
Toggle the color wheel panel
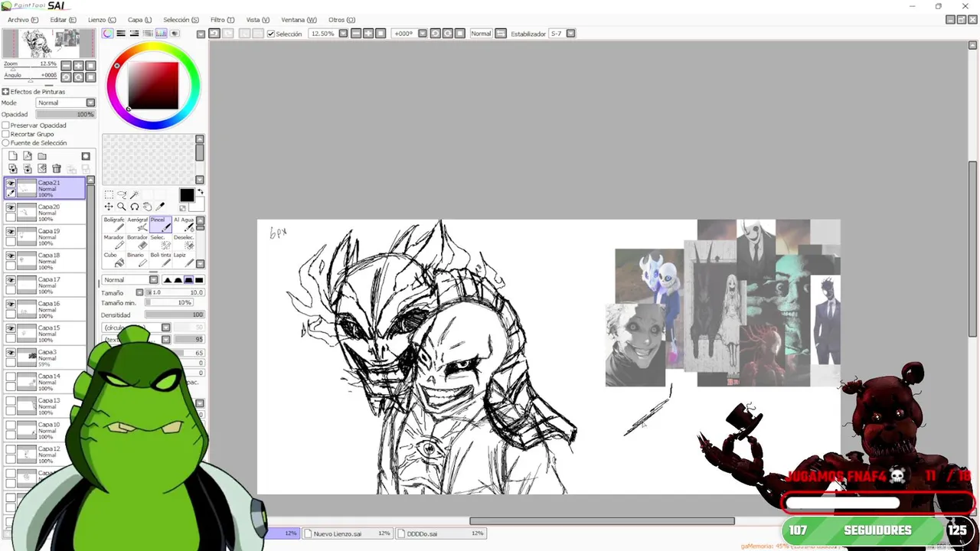coord(108,34)
